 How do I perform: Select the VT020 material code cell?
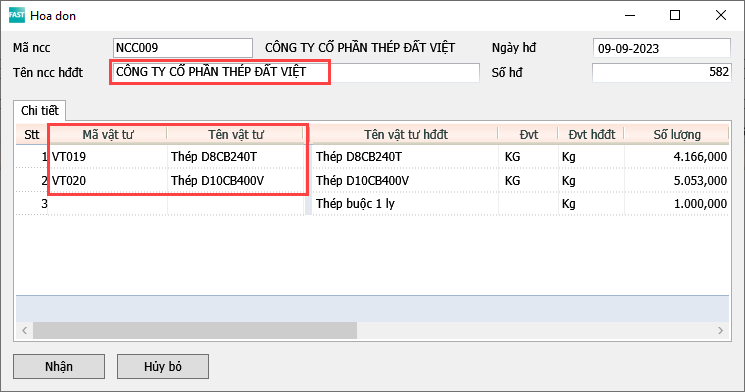tap(108, 181)
